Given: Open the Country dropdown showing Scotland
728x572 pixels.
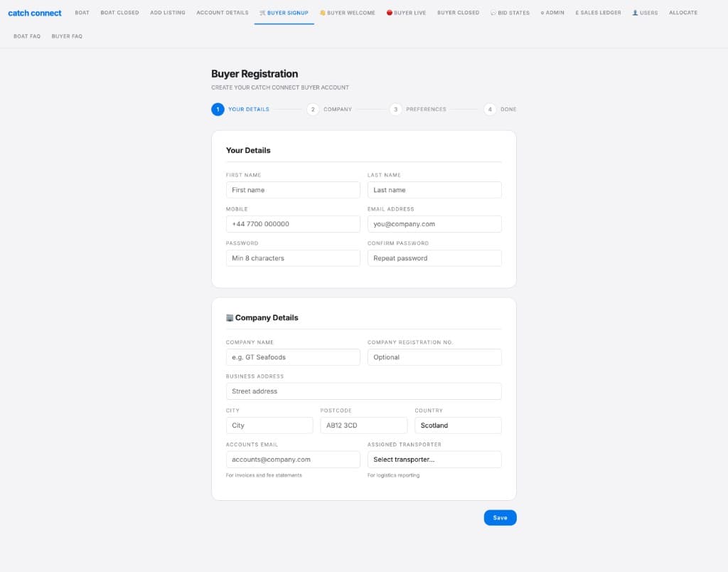Looking at the screenshot, I should (x=458, y=425).
